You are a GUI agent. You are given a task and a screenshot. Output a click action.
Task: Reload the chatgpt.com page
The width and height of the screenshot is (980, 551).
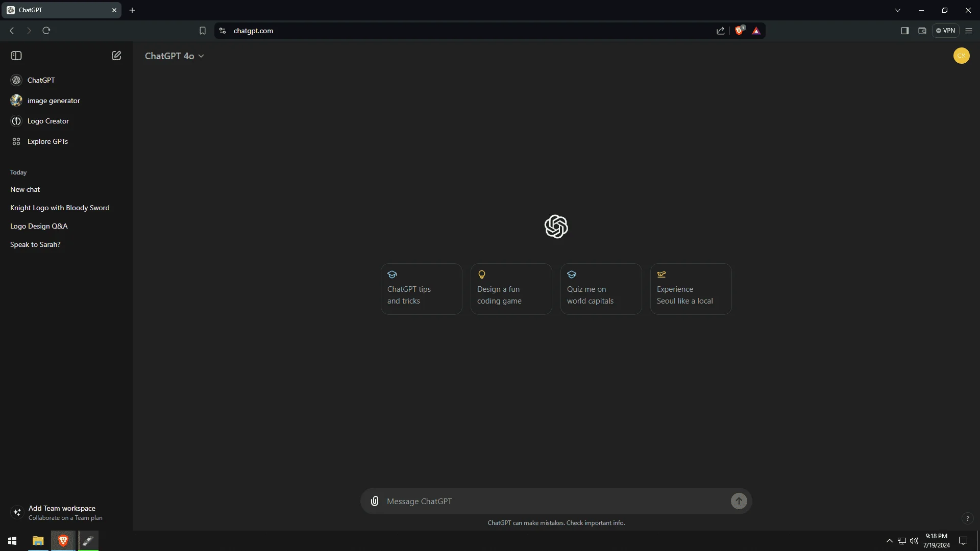point(46,31)
